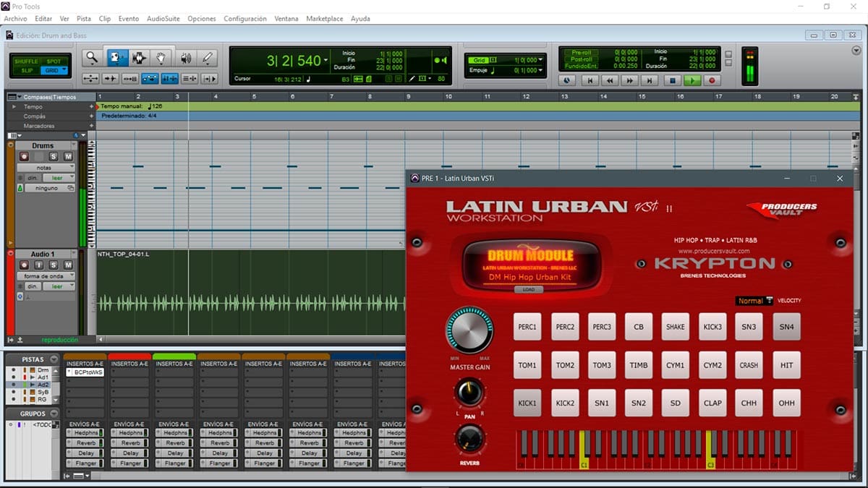
Task: Open the Edit window toolbar options menu
Action: (x=857, y=51)
